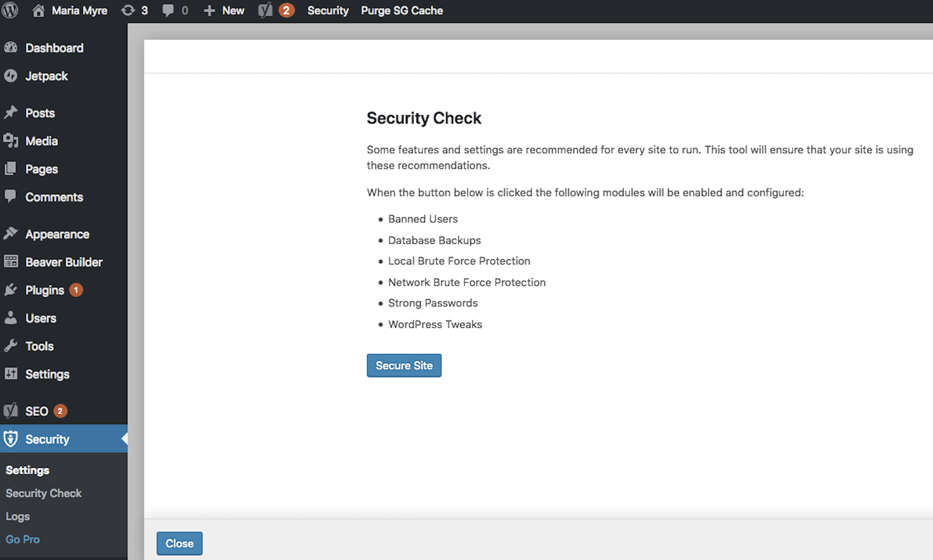Open the Beaver Builder icon
This screenshot has height=560, width=933.
tap(11, 262)
